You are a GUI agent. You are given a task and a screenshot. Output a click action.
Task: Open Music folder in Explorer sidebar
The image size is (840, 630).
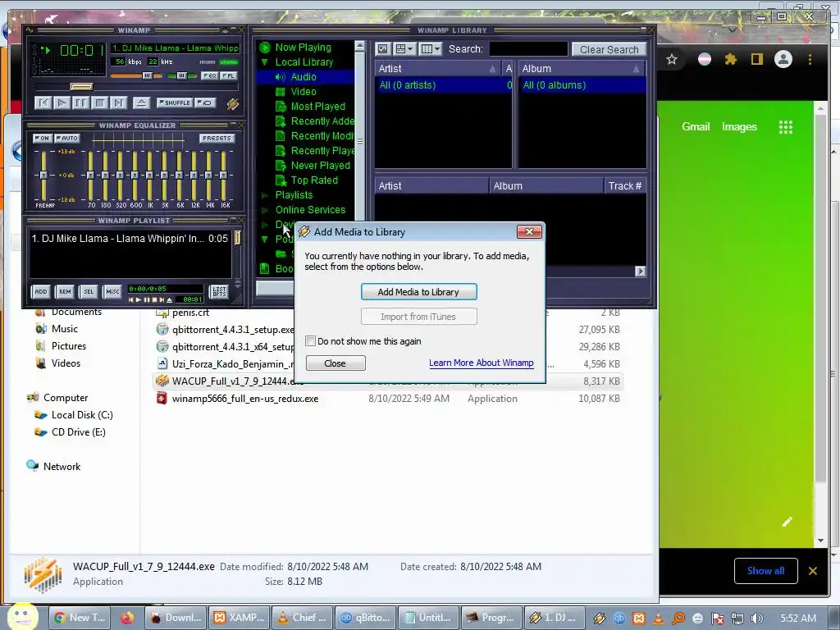[x=64, y=329]
